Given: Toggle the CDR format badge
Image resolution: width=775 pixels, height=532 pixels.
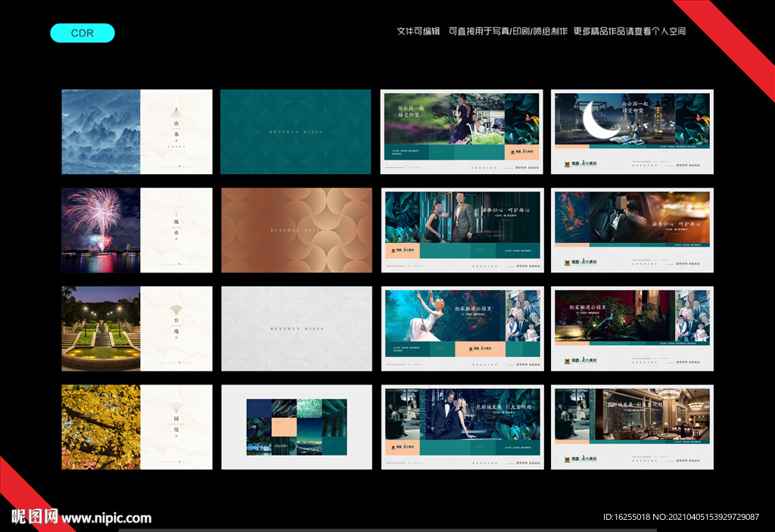Looking at the screenshot, I should point(82,33).
